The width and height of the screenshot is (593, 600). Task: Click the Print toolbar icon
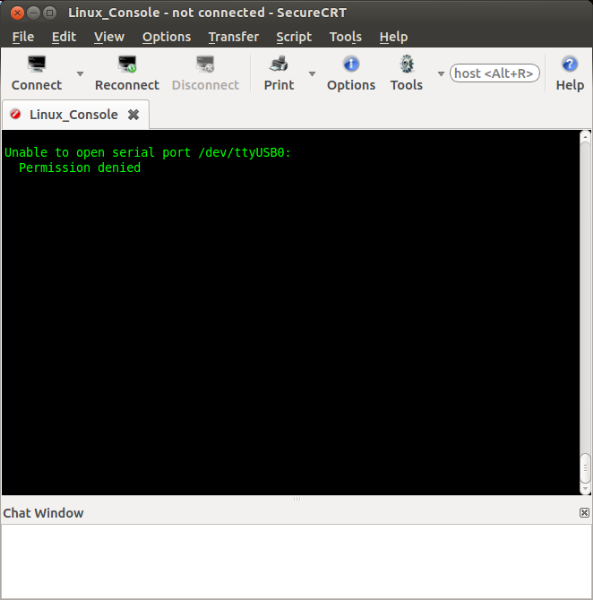click(x=279, y=64)
